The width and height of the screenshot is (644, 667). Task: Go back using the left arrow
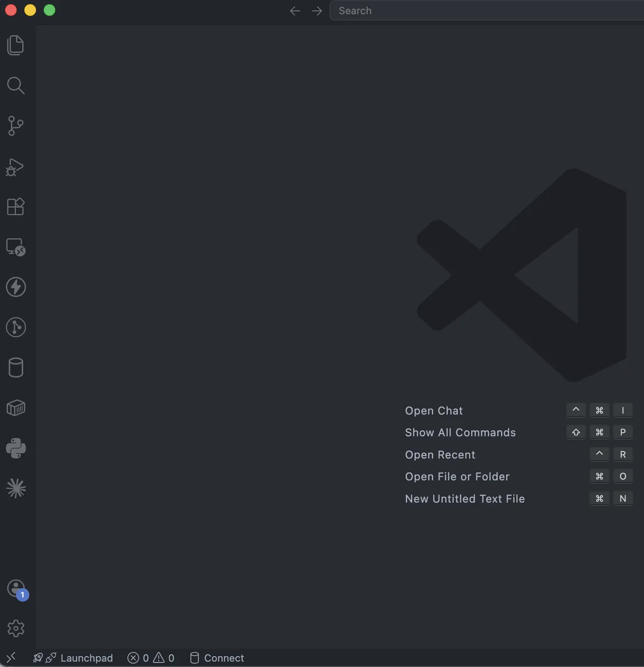pyautogui.click(x=295, y=11)
